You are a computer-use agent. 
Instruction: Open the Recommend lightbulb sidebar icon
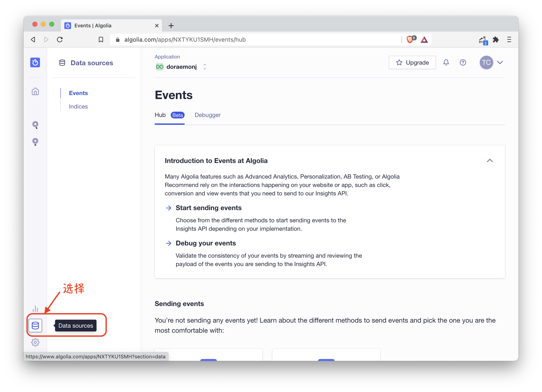pos(35,142)
